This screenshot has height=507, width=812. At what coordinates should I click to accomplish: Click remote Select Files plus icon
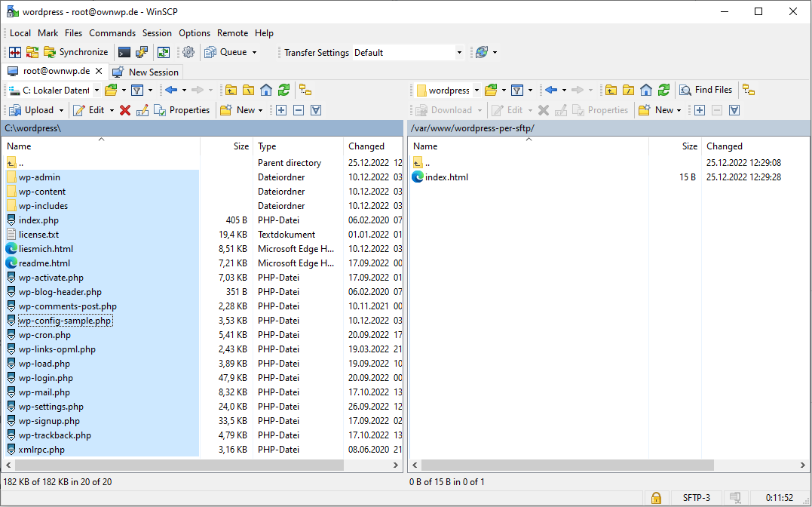pyautogui.click(x=700, y=110)
